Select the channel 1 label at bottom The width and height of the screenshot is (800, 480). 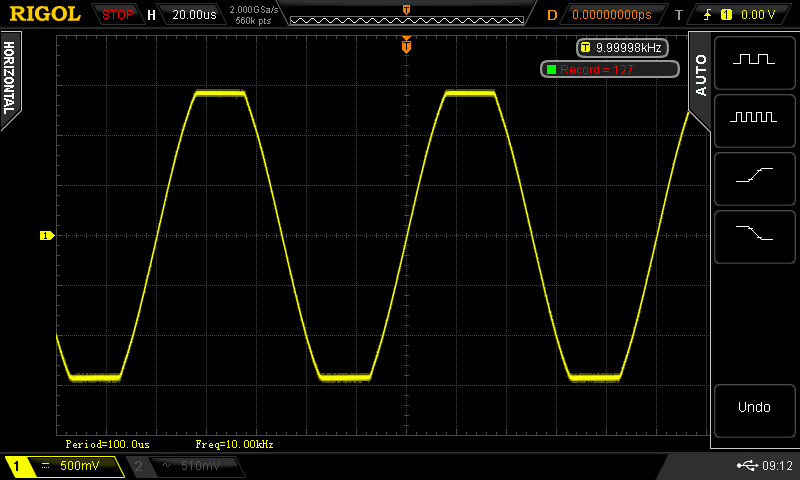coord(17,466)
